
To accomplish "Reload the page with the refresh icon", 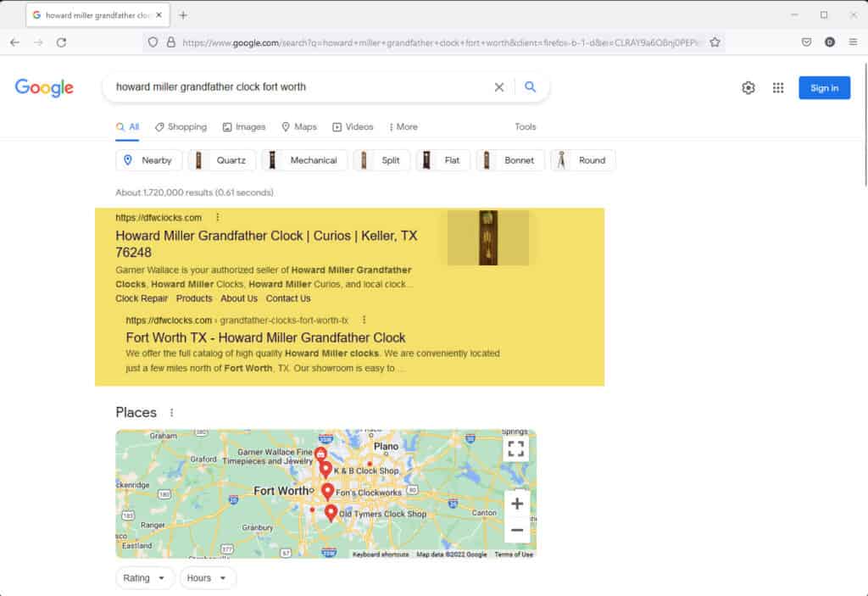I will (61, 42).
